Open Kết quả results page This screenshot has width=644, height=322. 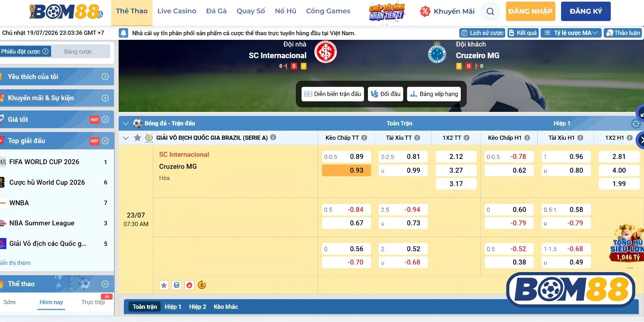click(523, 33)
